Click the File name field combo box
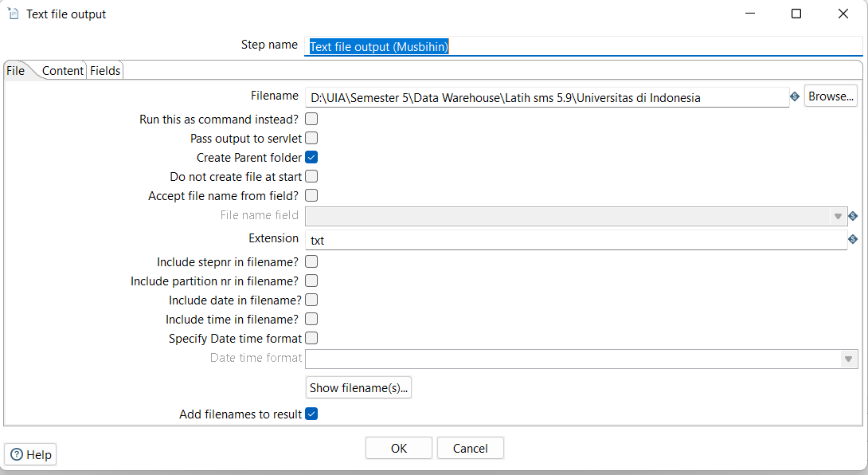The height and width of the screenshot is (475, 868). click(576, 216)
